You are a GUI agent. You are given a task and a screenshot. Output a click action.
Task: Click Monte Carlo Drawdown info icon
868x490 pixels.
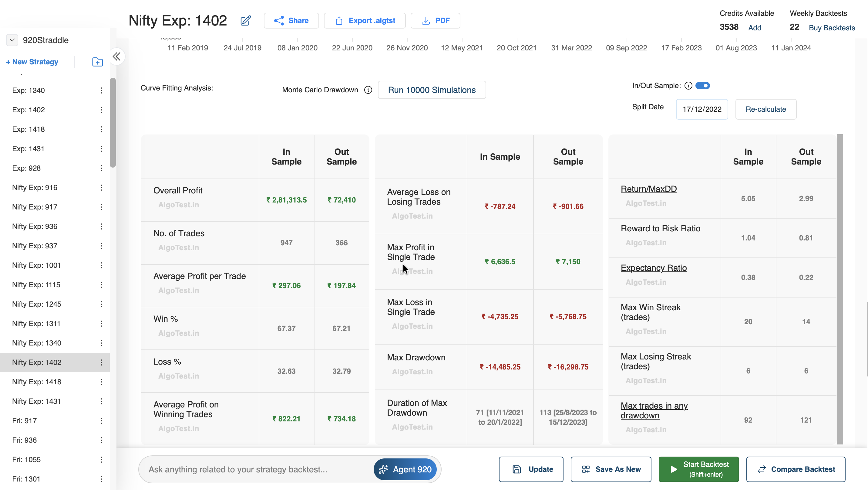pyautogui.click(x=368, y=90)
